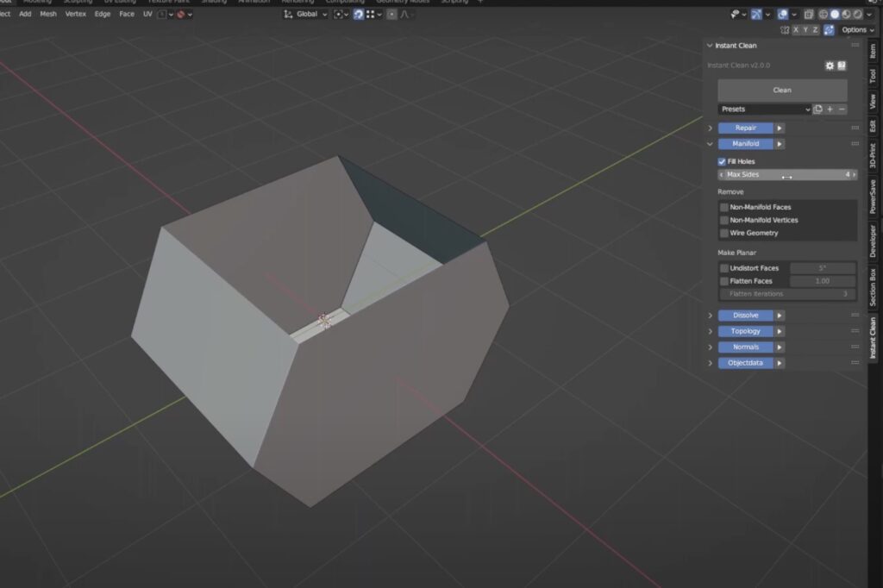Viewport: 883px width, 588px height.
Task: Switch to the 3D-Print sidebar tab
Action: 873,155
